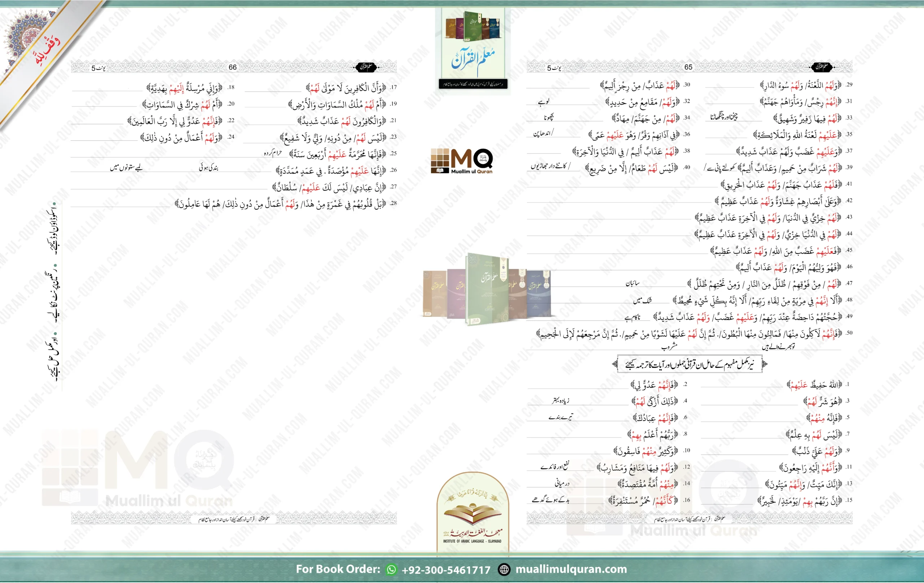Viewport: 924px width, 583px height.
Task: Click exercise number 50 on page 65
Action: [849, 333]
